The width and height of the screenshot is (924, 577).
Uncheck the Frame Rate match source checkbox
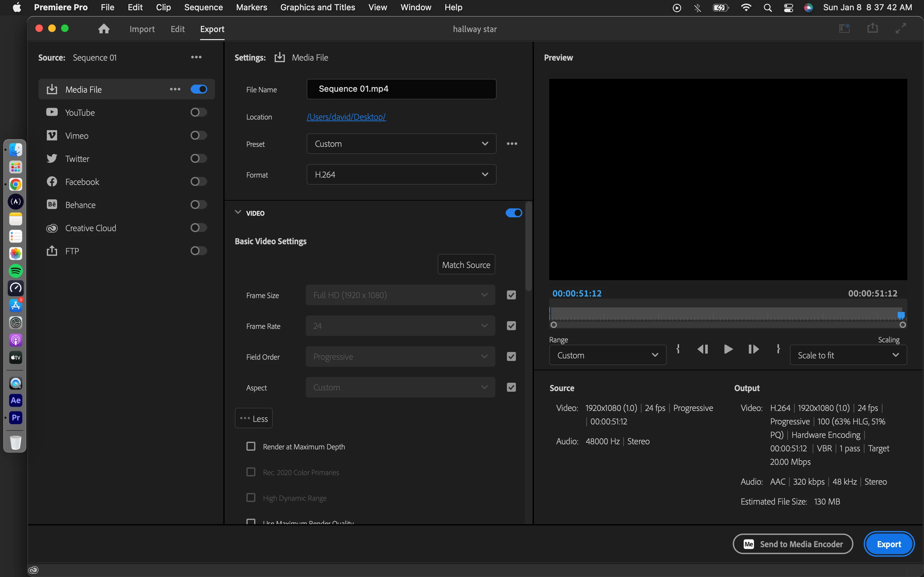coord(511,326)
